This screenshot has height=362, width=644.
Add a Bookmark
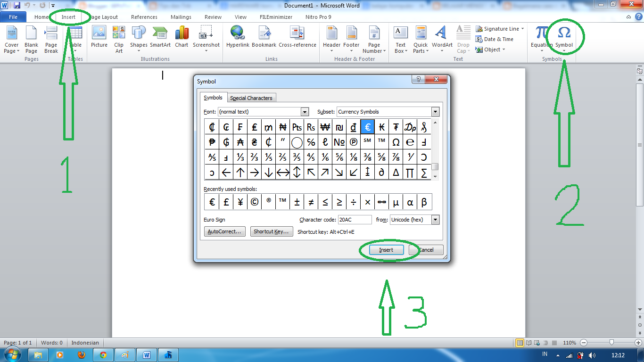pyautogui.click(x=264, y=37)
